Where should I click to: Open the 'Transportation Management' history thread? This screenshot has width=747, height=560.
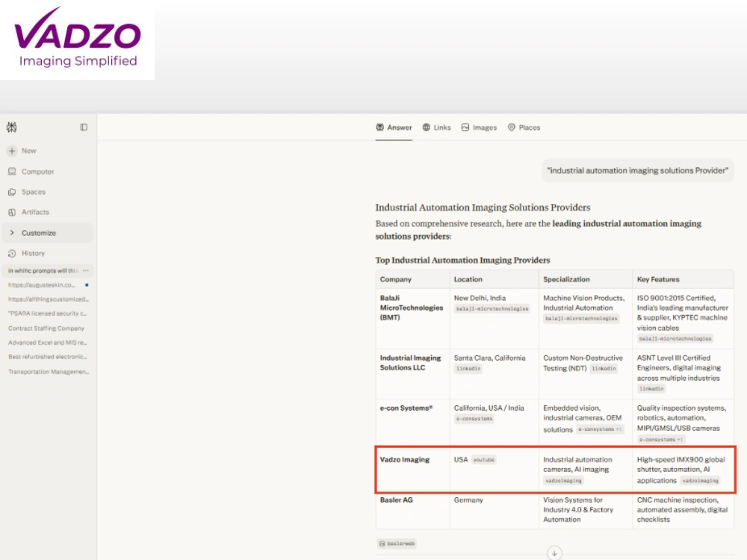coord(49,372)
